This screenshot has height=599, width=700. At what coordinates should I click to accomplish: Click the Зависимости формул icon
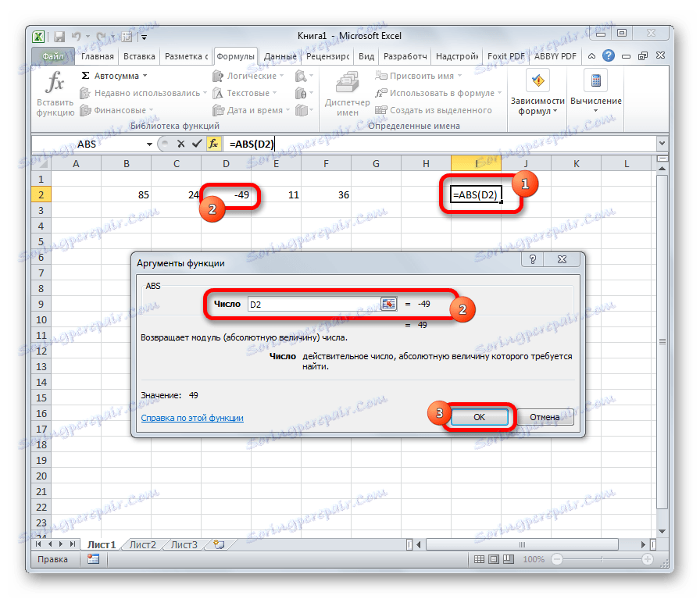click(538, 81)
